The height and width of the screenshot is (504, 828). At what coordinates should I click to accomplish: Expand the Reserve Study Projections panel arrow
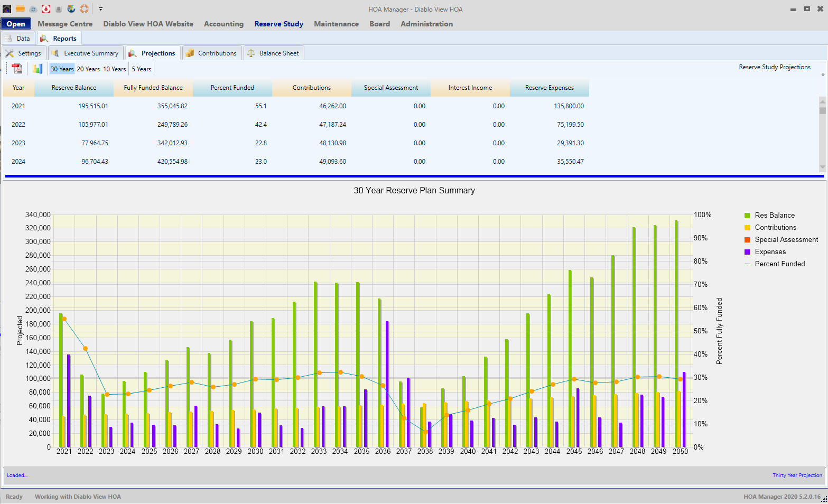(x=823, y=74)
